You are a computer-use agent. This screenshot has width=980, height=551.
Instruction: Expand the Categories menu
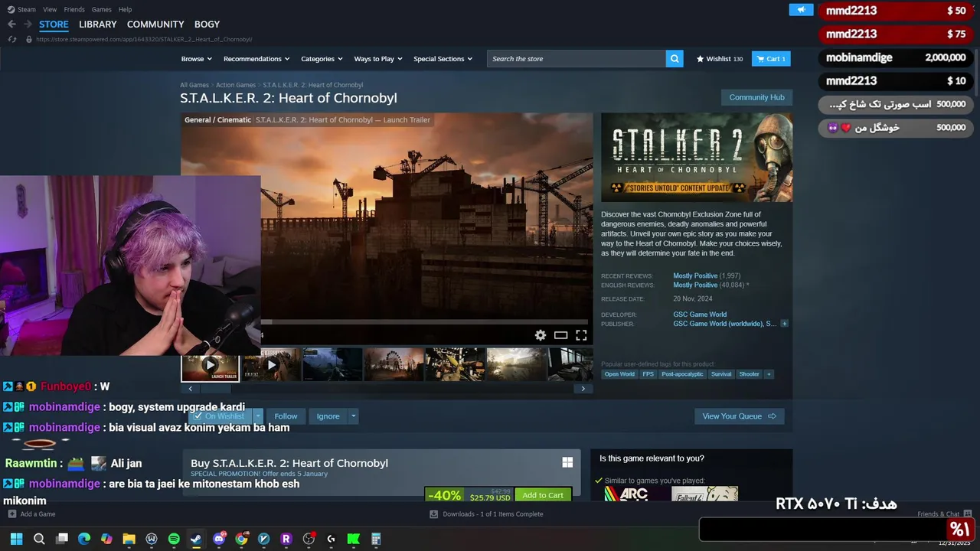(322, 59)
